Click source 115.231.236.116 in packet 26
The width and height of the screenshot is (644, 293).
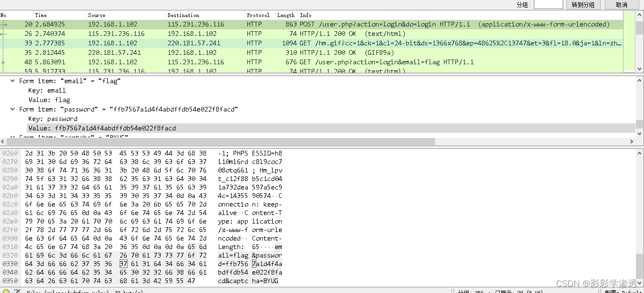(116, 34)
